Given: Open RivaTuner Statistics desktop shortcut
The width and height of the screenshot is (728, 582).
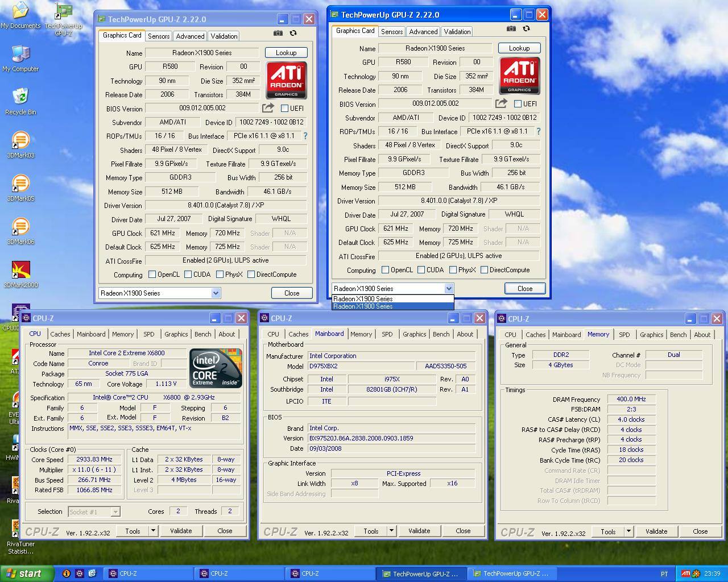Looking at the screenshot, I should point(20,537).
